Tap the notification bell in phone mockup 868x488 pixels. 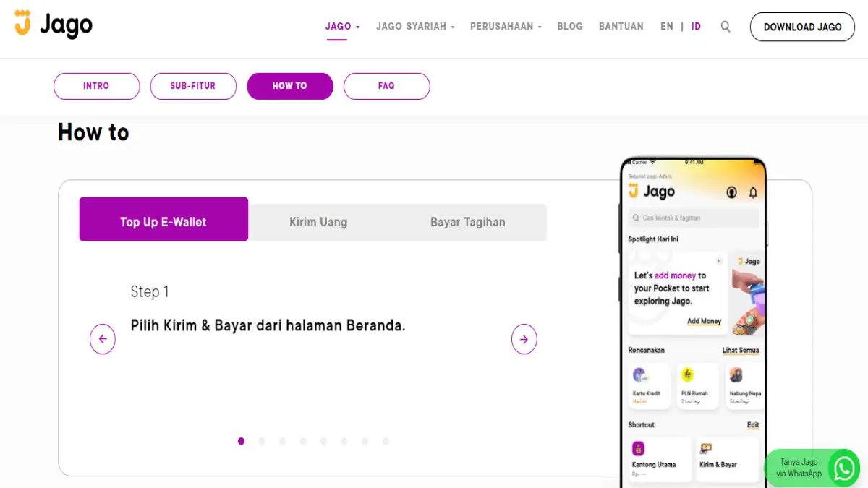753,192
